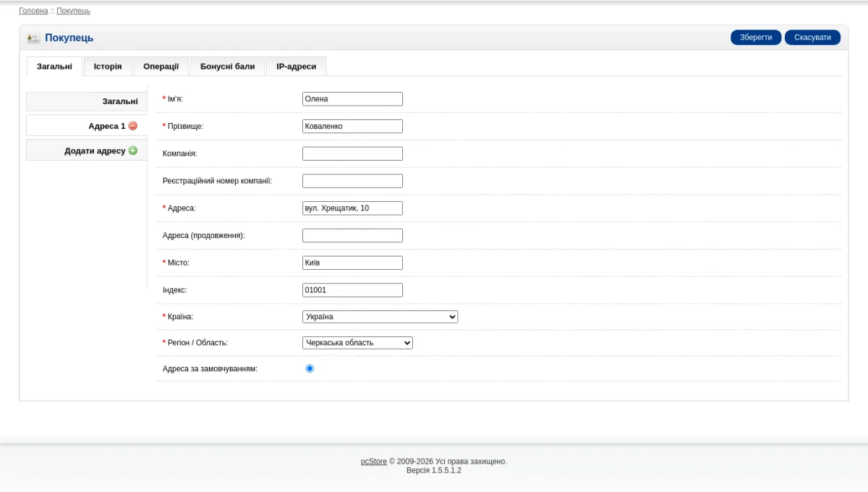Click the Покупець customer icon in header
Image resolution: width=868 pixels, height=492 pixels.
pos(33,38)
